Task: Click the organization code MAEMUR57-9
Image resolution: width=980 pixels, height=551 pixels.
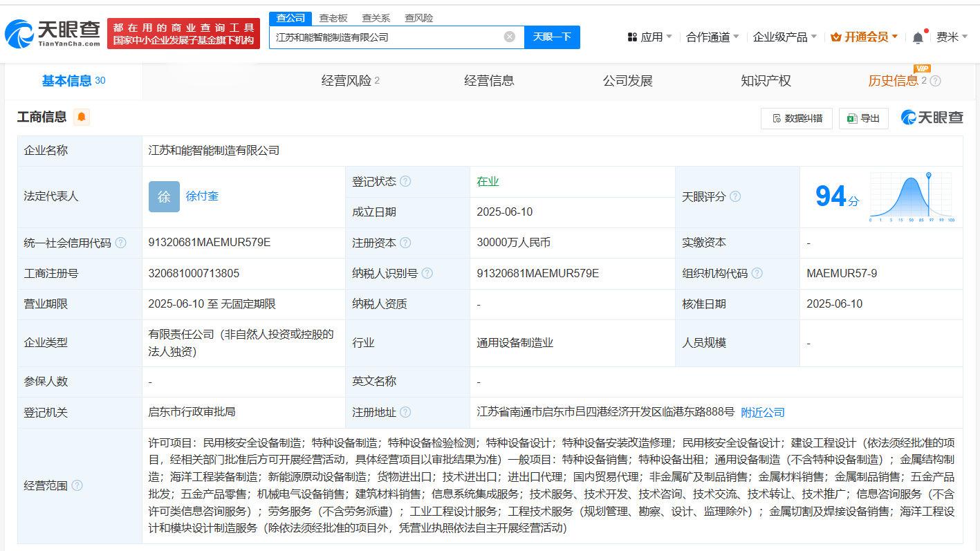Action: (842, 273)
